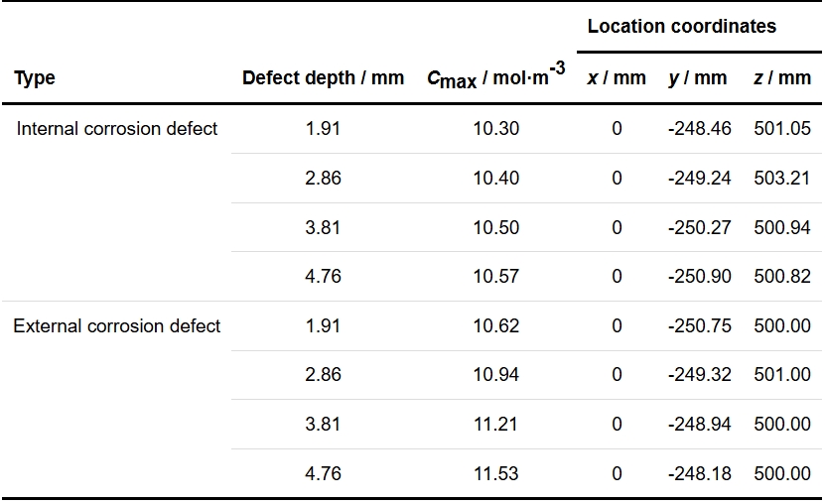Click the Internal corrosion defect row label

point(117,129)
